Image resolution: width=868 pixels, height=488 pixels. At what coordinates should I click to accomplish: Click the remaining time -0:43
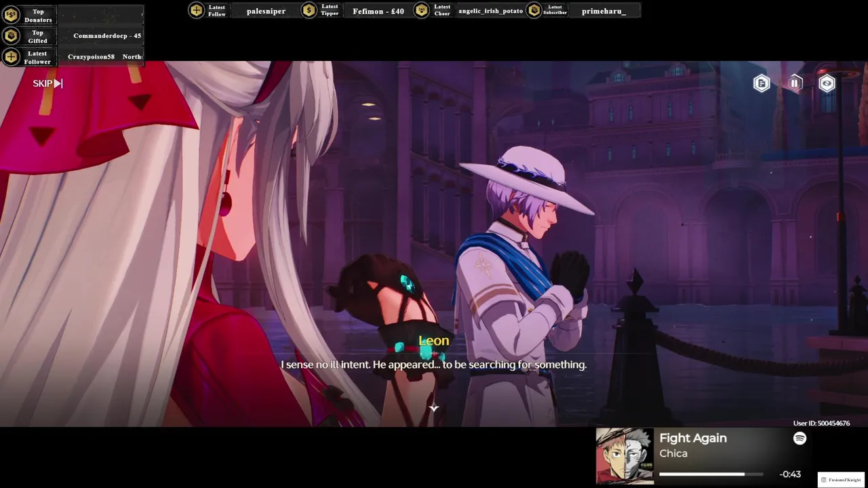tap(790, 474)
